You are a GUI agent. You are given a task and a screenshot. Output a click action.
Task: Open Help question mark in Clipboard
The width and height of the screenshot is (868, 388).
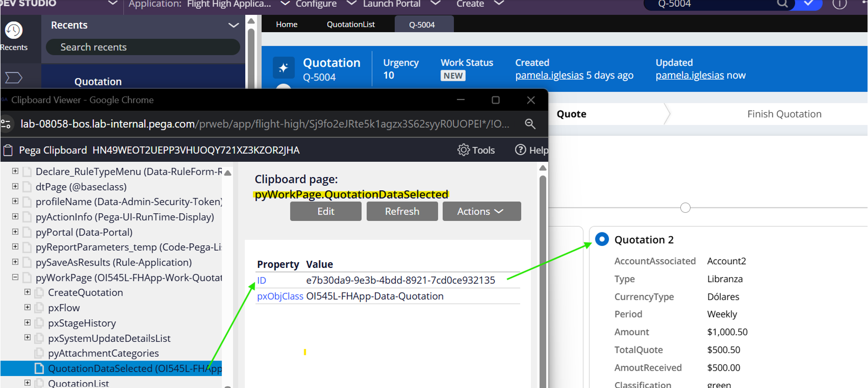(520, 150)
